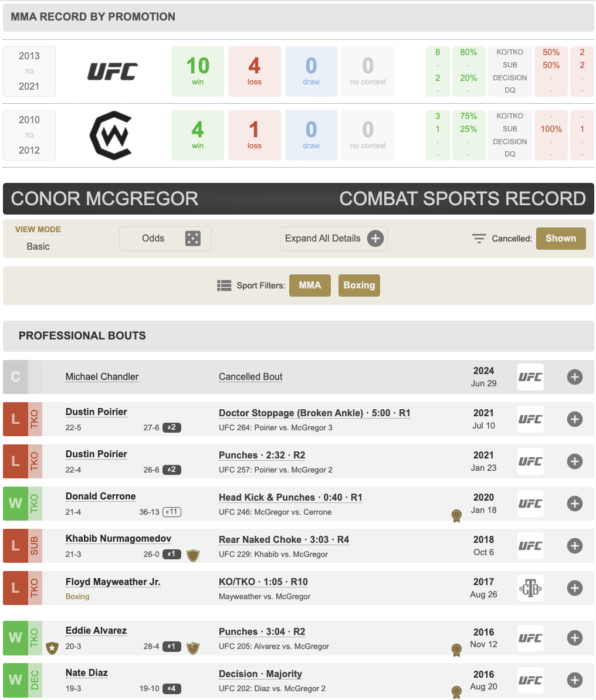Click the award ribbon on the Alvarez bout
The width and height of the screenshot is (596, 700).
456,650
